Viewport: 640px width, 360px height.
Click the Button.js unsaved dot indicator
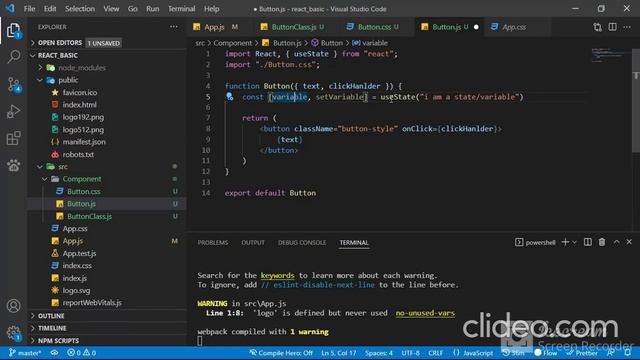point(476,27)
